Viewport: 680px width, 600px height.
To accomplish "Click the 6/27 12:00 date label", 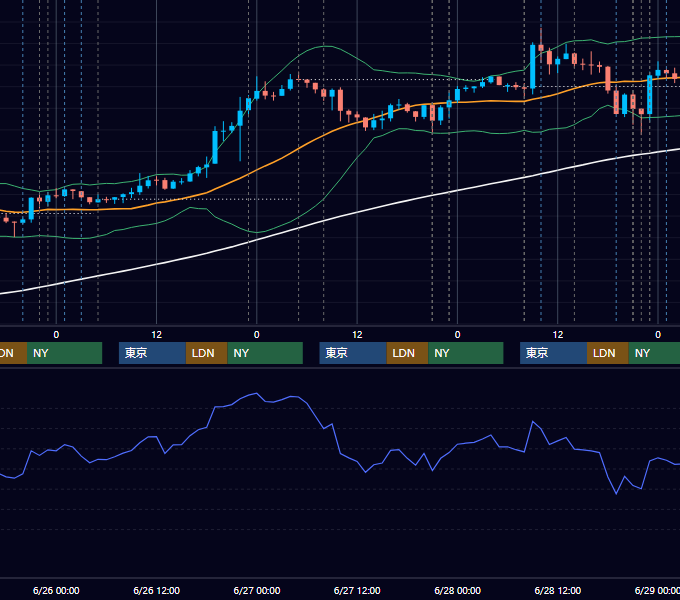I will click(x=357, y=590).
